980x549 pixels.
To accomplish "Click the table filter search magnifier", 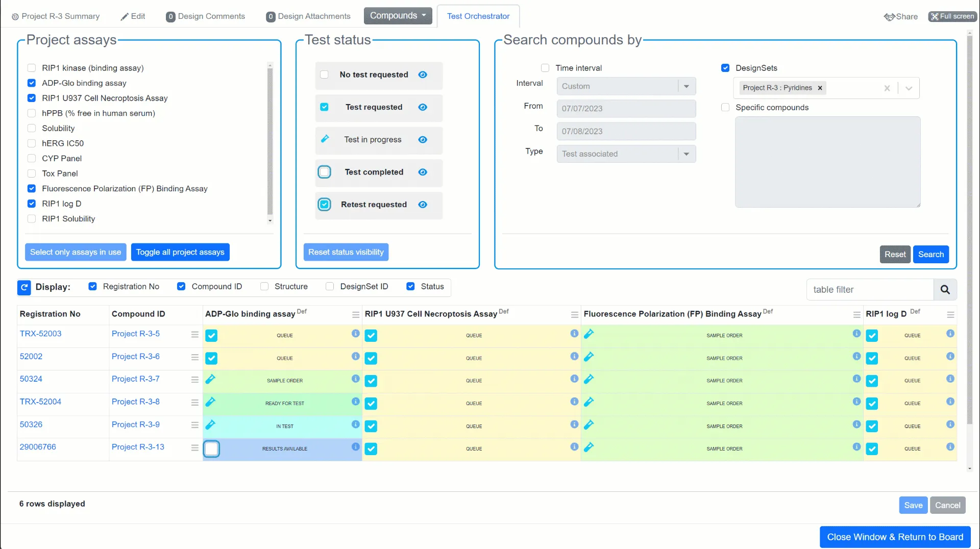I will click(945, 290).
